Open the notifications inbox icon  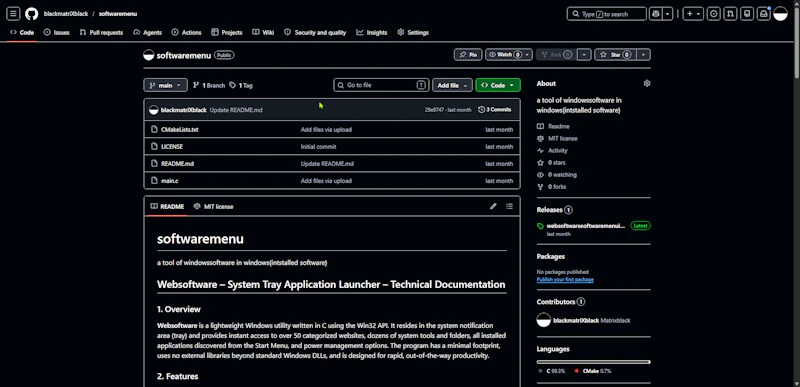click(x=764, y=14)
